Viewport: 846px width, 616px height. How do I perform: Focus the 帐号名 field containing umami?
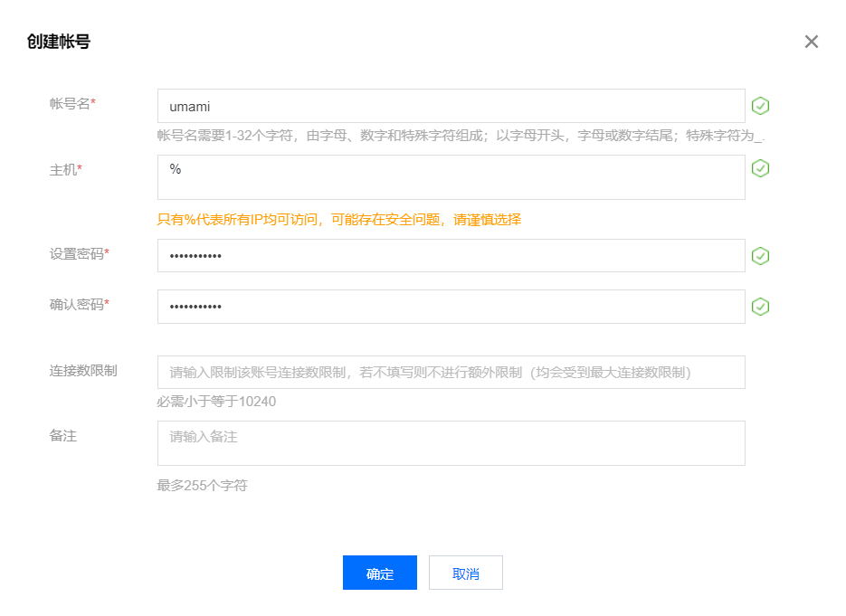(451, 106)
